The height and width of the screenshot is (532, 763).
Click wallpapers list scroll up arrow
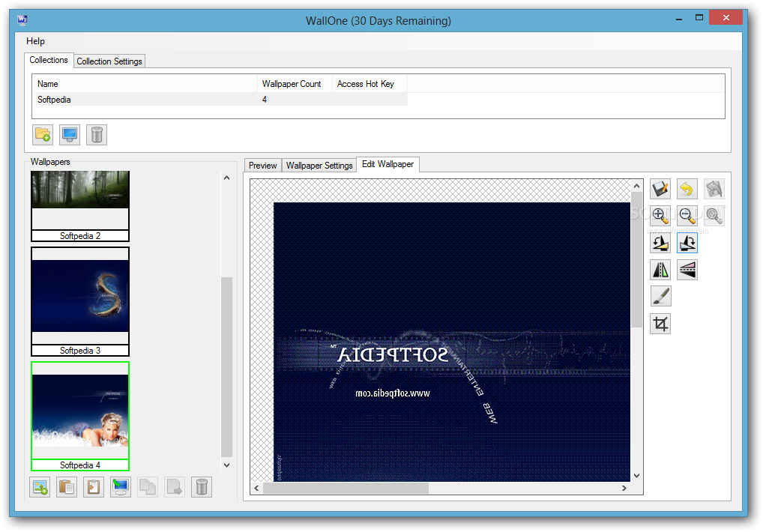227,178
